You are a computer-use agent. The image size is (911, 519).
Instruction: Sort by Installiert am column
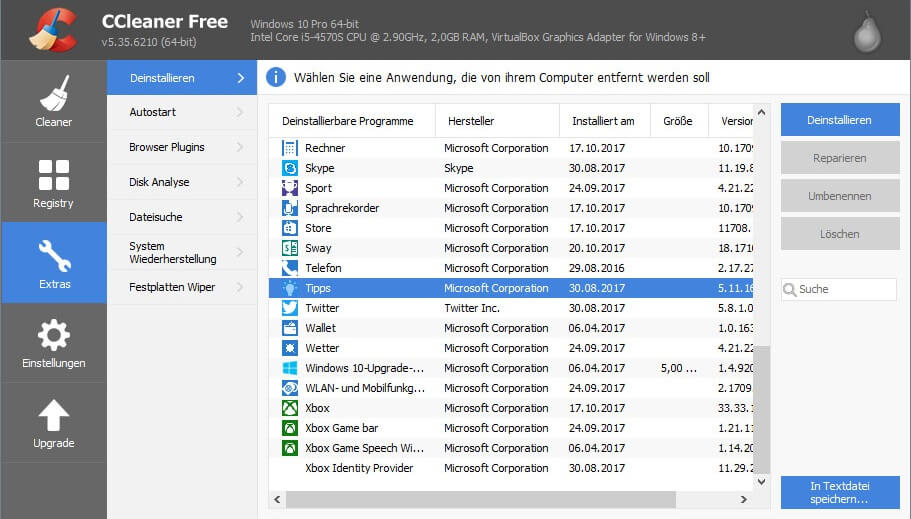(605, 121)
